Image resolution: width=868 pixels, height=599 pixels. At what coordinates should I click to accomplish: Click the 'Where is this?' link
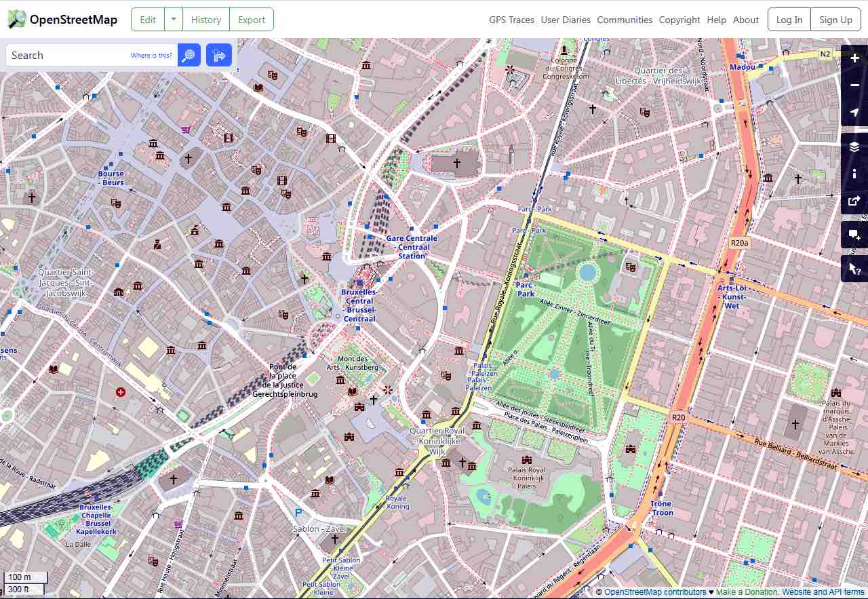coord(151,56)
